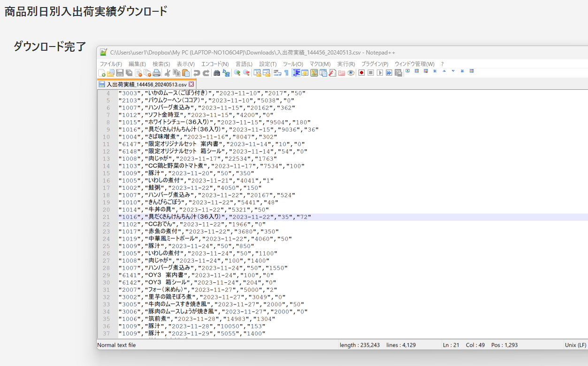Click the Close document toolbar icon
The width and height of the screenshot is (588, 366).
coord(138,73)
